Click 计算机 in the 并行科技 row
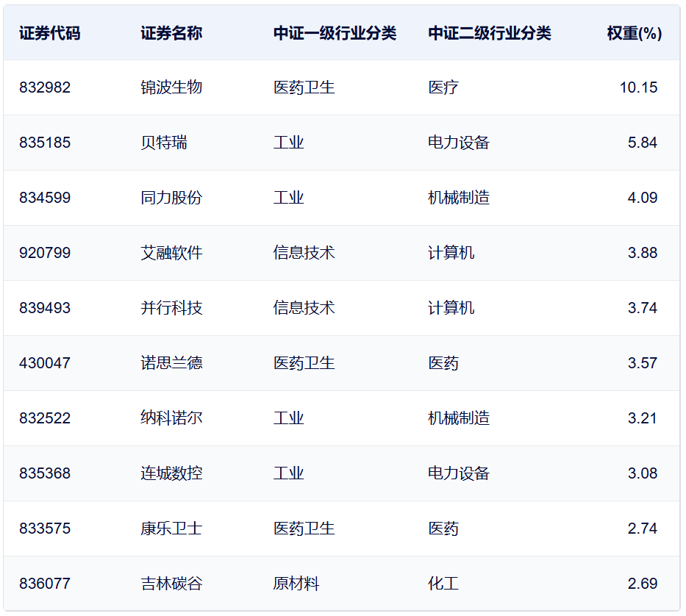The image size is (686, 616). pyautogui.click(x=451, y=308)
